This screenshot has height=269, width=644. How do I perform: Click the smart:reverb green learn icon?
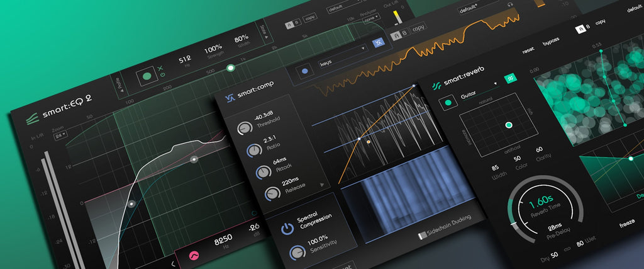point(511,77)
